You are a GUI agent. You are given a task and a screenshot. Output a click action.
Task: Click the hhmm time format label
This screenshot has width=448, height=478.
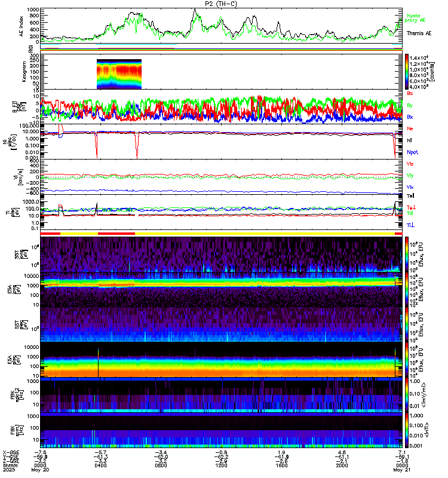click(x=10, y=465)
